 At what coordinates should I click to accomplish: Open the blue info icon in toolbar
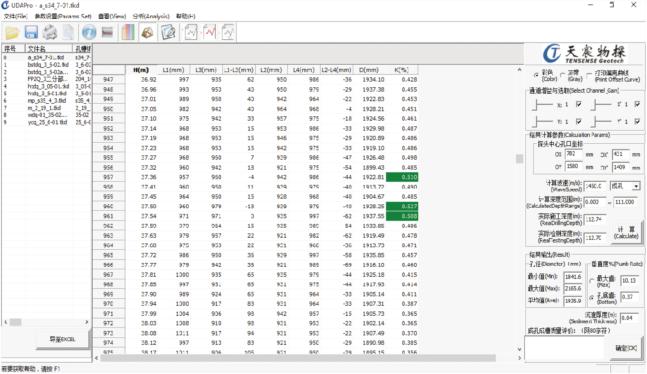click(89, 32)
